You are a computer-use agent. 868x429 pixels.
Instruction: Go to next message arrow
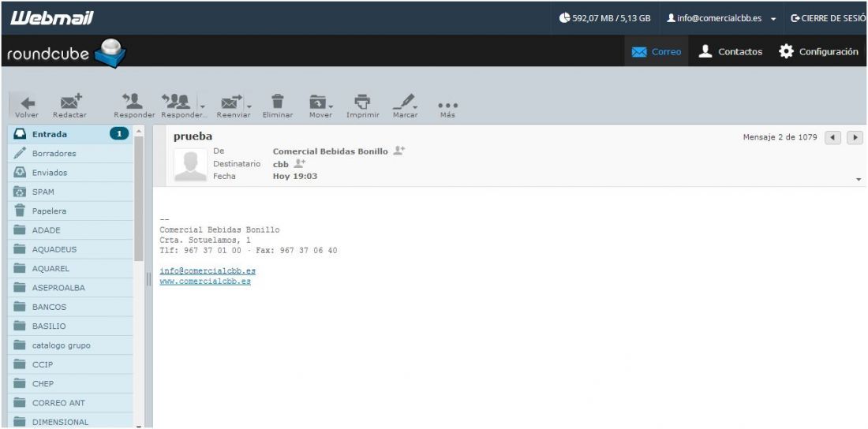click(x=855, y=137)
